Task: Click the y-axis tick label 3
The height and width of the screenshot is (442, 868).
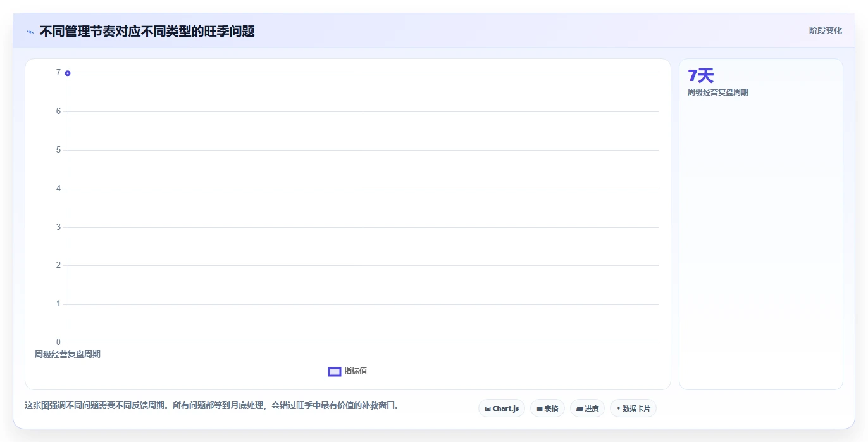Action: (x=58, y=227)
